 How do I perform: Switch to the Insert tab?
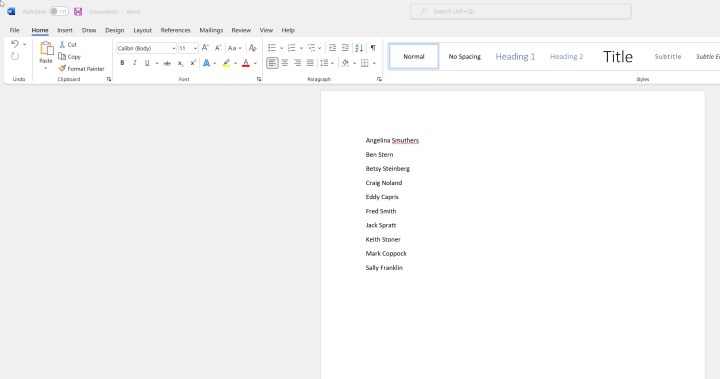[65, 30]
